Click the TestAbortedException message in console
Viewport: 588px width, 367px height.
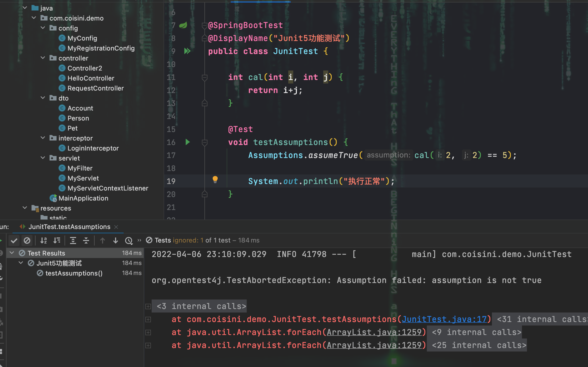click(347, 280)
